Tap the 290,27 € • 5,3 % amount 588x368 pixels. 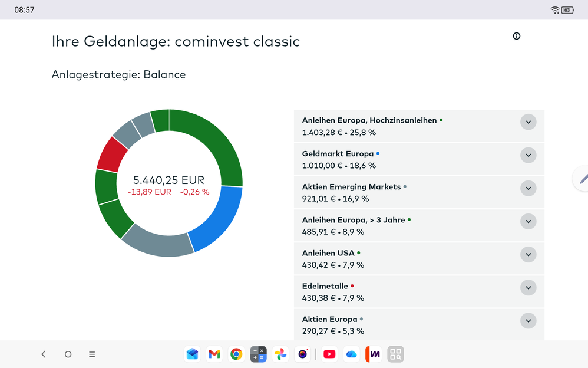333,331
